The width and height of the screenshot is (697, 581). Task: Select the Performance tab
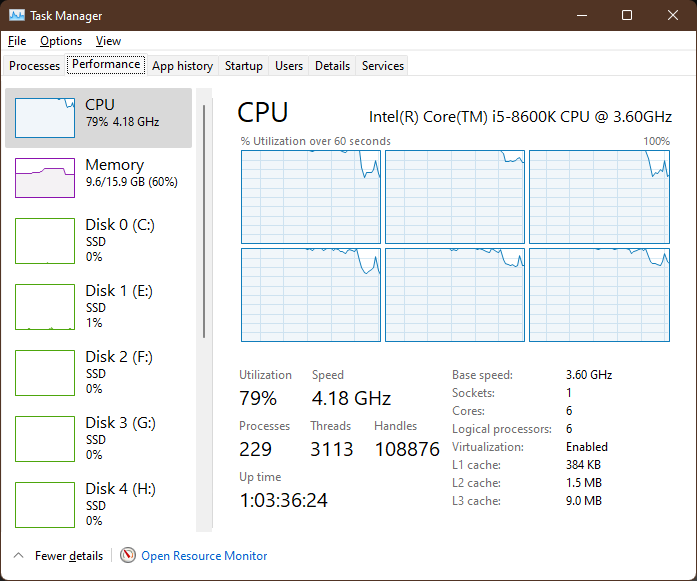tap(106, 64)
